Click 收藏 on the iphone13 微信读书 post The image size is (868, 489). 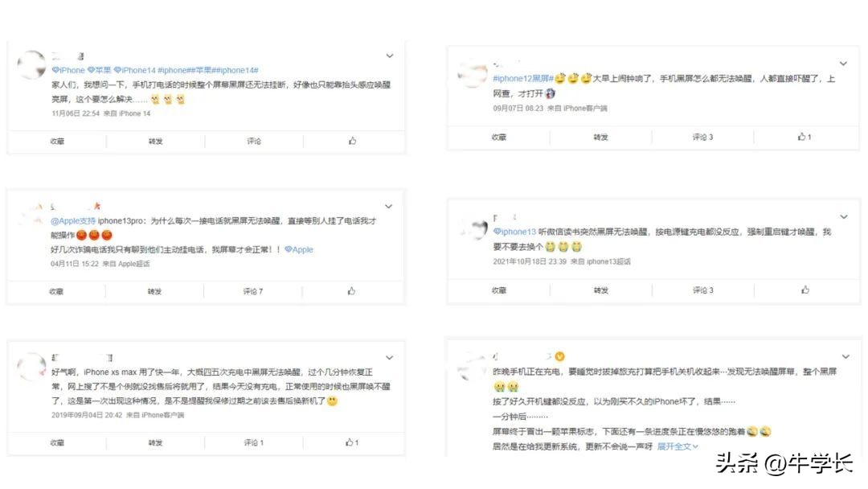[499, 290]
